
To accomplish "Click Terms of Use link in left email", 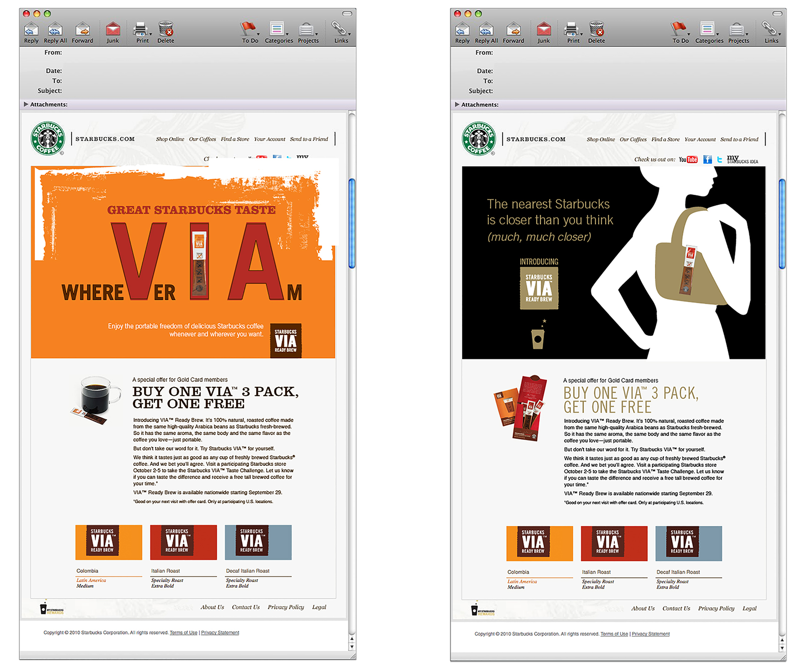I will pos(184,632).
